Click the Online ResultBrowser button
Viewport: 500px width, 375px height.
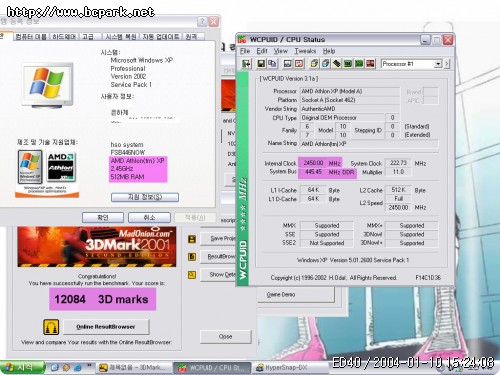click(106, 327)
